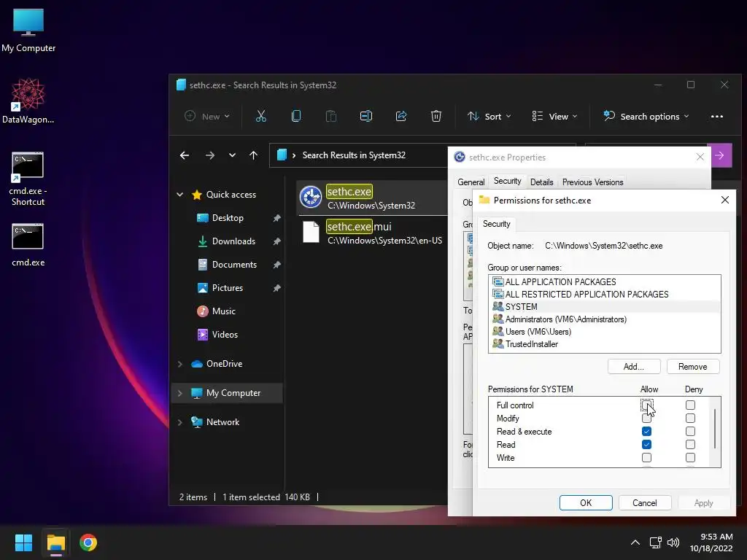This screenshot has width=747, height=560.
Task: Check Deny for Read & execute
Action: 690,432
